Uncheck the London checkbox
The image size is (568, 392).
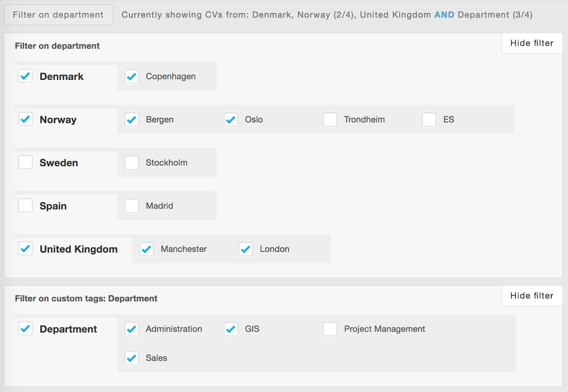pyautogui.click(x=246, y=249)
